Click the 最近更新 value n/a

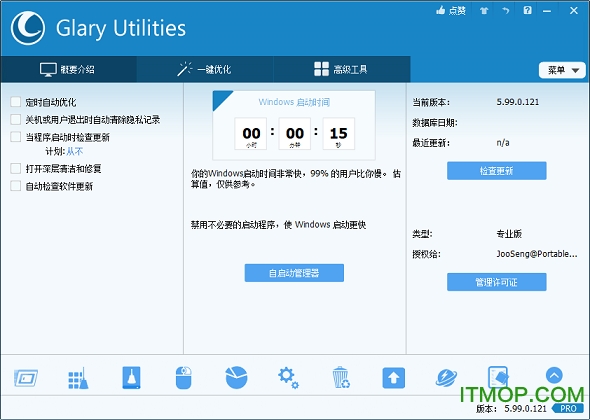pyautogui.click(x=503, y=143)
